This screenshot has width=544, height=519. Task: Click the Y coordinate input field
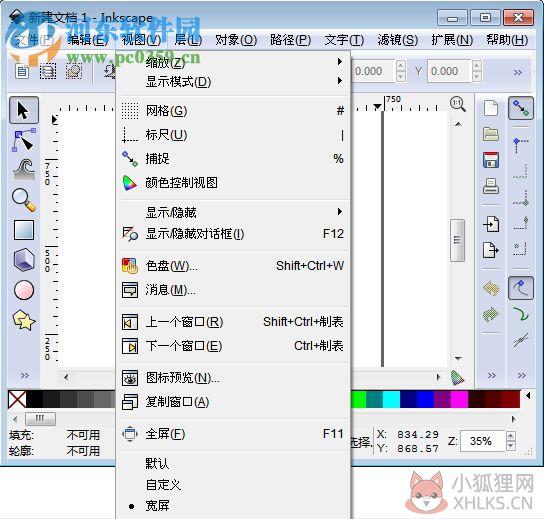click(449, 71)
